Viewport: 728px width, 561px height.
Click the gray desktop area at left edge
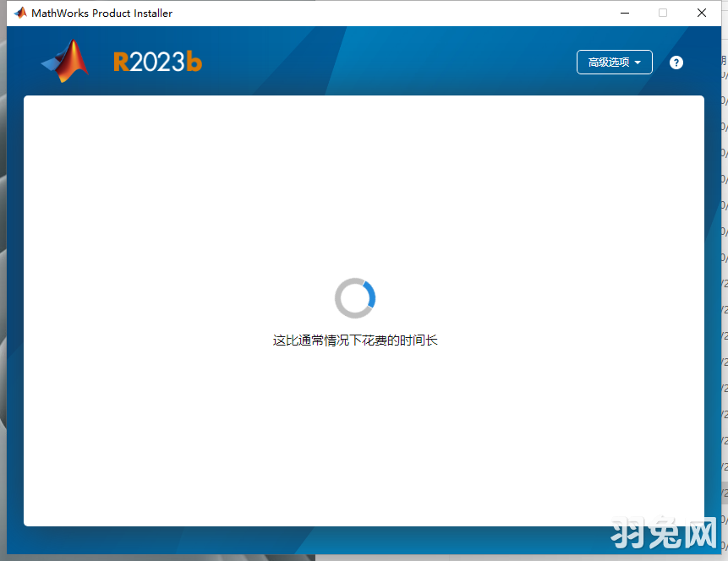[3, 338]
